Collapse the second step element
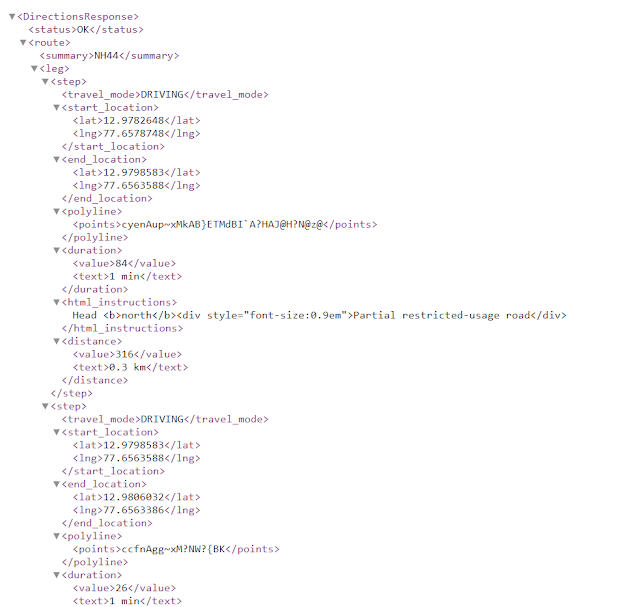 point(45,406)
